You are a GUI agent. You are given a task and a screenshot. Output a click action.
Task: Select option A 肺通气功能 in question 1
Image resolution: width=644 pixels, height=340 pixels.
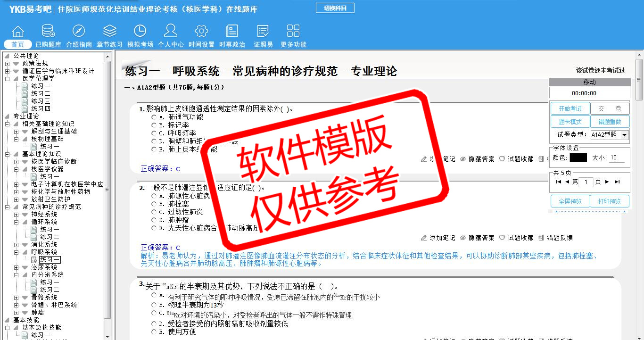point(154,117)
